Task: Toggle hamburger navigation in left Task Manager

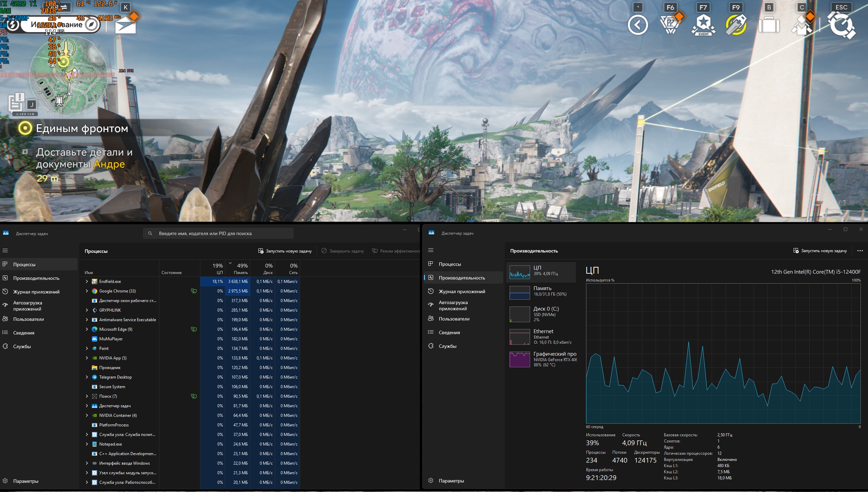Action: pos(5,250)
